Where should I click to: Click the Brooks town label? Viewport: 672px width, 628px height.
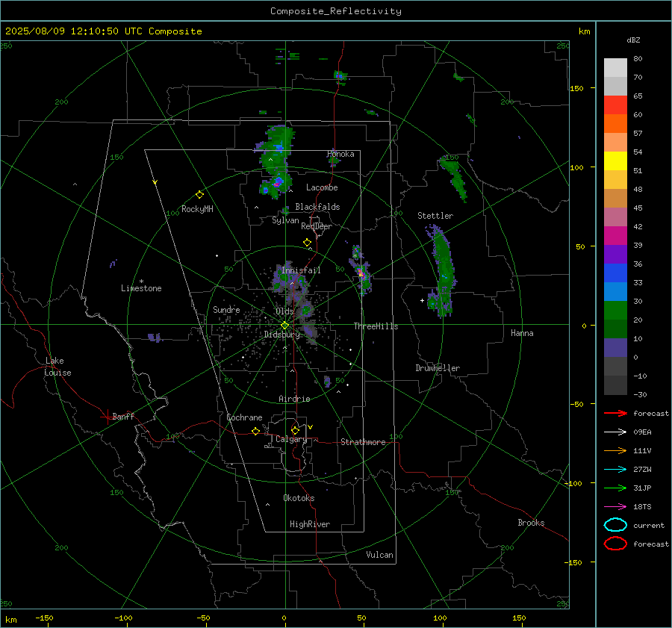coord(531,523)
